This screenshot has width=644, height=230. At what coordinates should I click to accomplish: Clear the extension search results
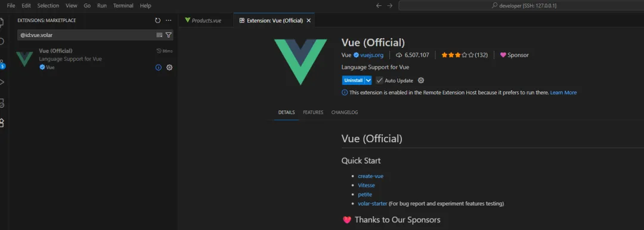pos(159,35)
